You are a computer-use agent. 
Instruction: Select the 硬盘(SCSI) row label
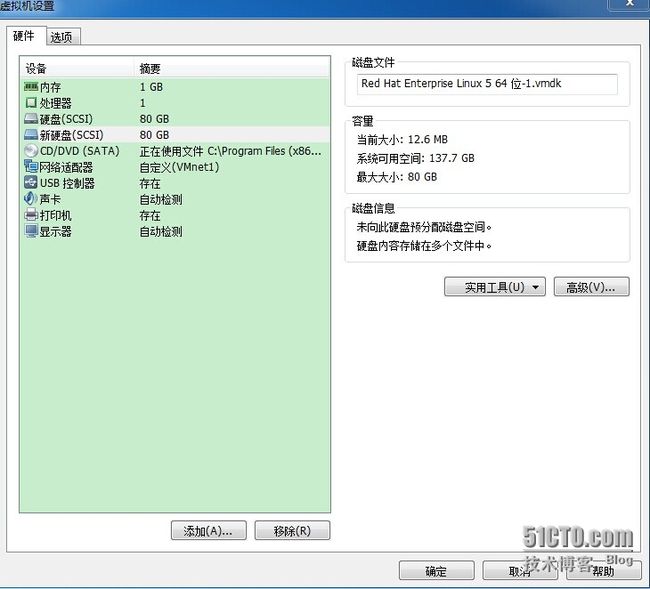pyautogui.click(x=66, y=119)
